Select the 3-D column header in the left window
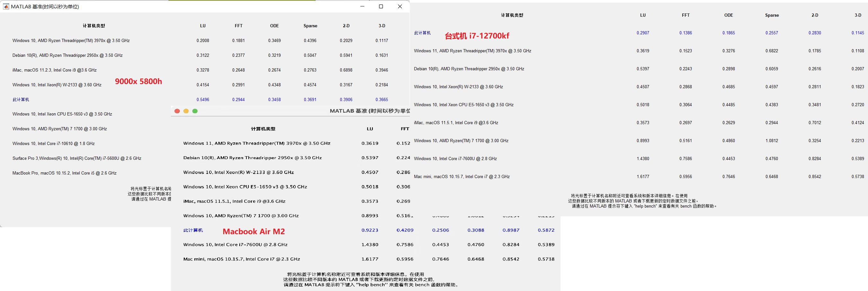Viewport: 868px width, 291px height. pos(382,26)
